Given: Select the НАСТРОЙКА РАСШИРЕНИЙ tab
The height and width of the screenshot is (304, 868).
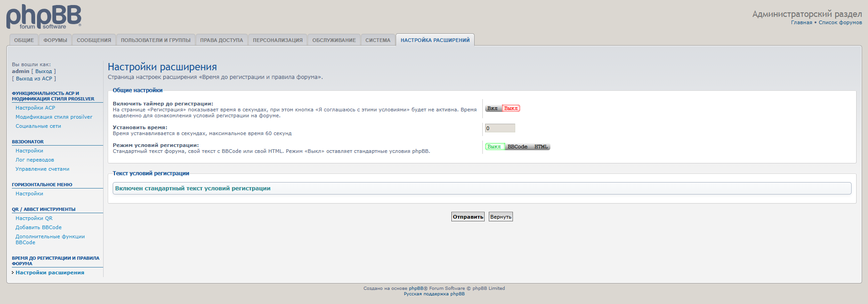Looking at the screenshot, I should (435, 40).
